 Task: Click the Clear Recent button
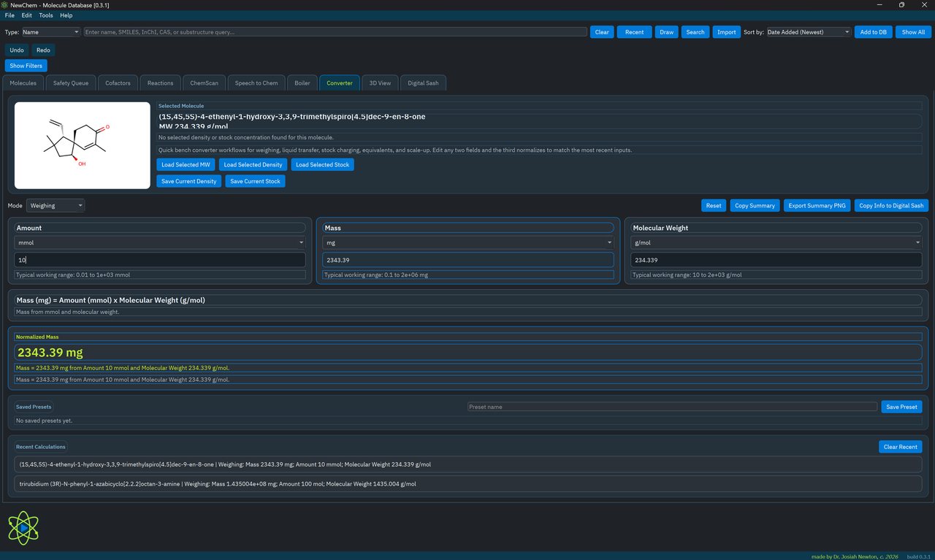click(x=900, y=446)
